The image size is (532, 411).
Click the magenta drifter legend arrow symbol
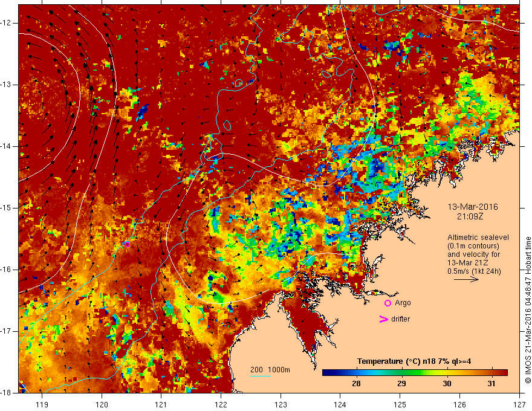point(384,319)
